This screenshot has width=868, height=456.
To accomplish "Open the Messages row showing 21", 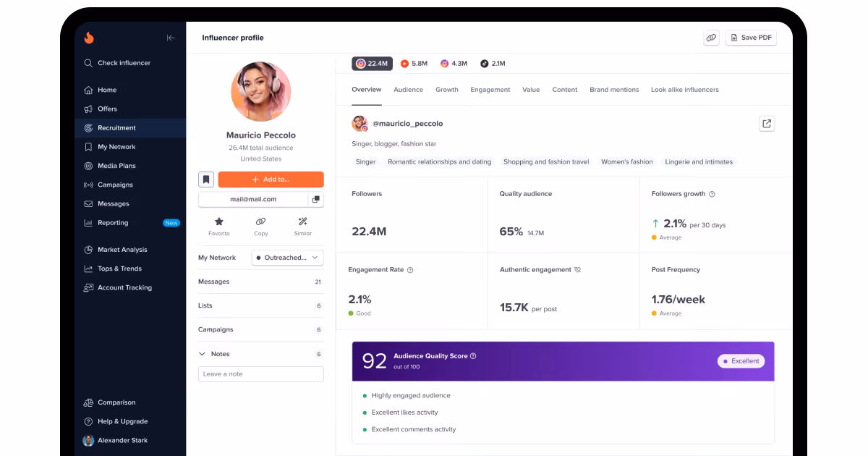I will pyautogui.click(x=261, y=282).
